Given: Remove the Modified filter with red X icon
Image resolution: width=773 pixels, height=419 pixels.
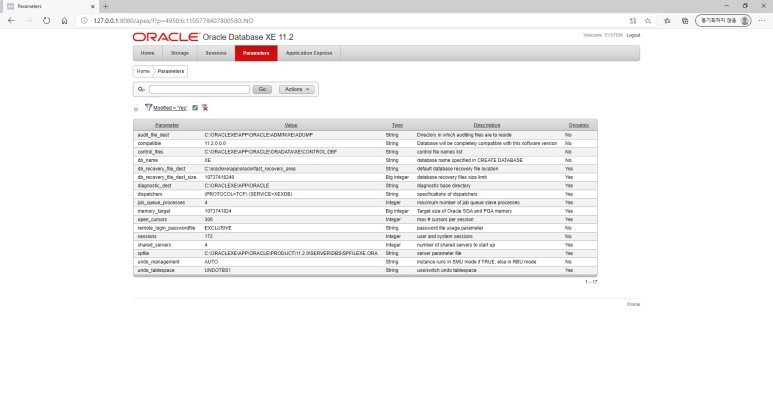Looking at the screenshot, I should coord(205,107).
